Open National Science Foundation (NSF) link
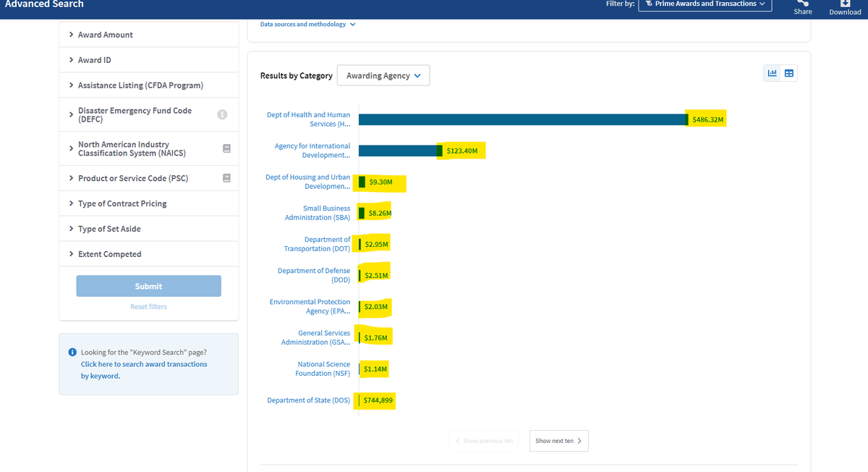 (x=323, y=368)
